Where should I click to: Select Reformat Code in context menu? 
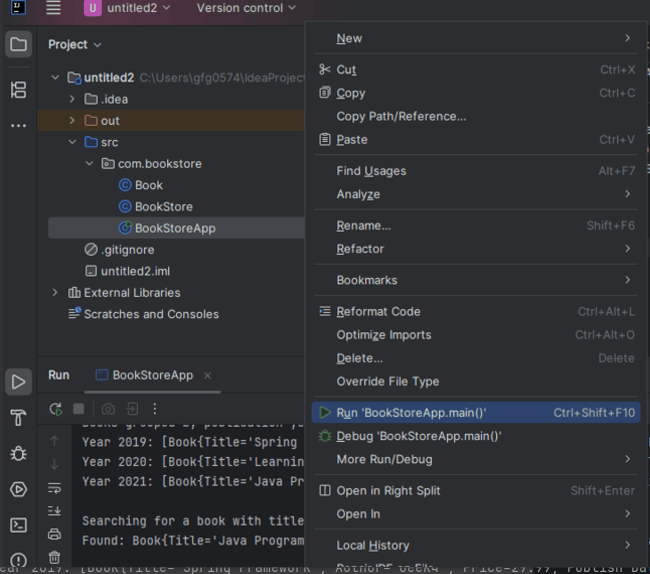point(378,312)
